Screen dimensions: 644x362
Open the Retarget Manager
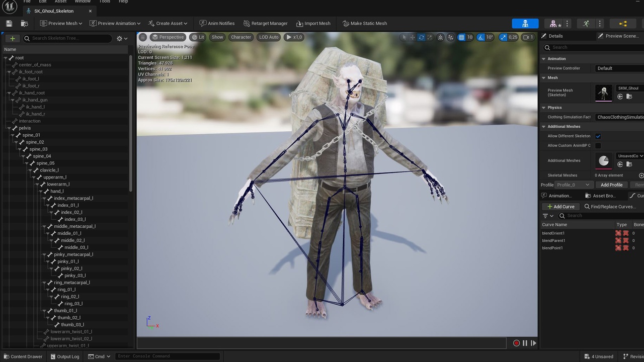coord(265,23)
